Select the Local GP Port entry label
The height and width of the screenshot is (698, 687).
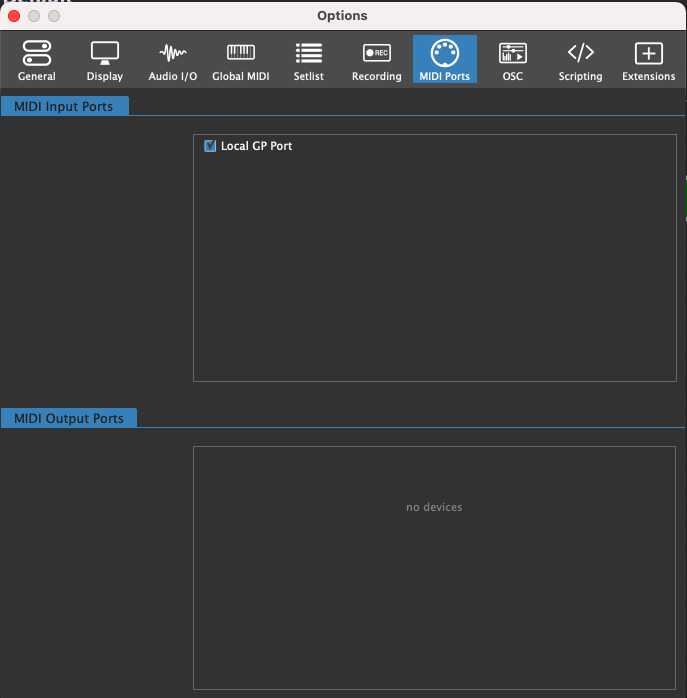coord(256,146)
